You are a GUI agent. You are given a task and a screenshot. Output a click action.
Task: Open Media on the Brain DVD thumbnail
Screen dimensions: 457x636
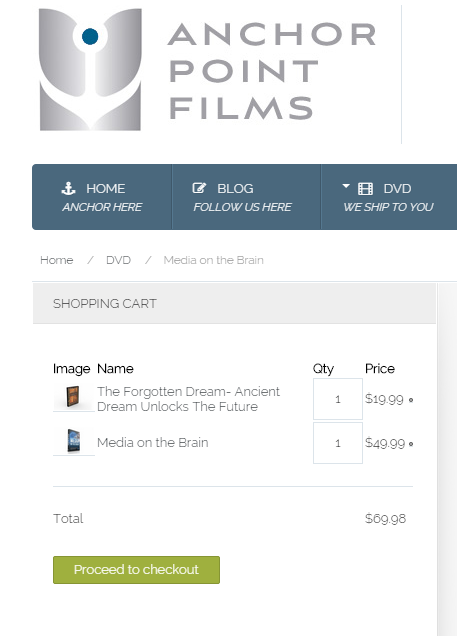(73, 440)
